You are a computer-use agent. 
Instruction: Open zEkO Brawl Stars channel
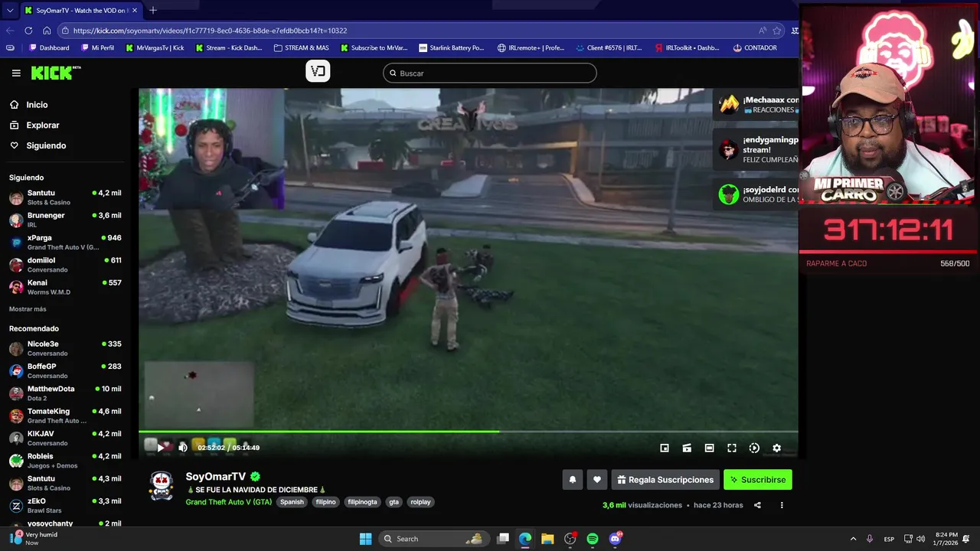click(x=65, y=505)
